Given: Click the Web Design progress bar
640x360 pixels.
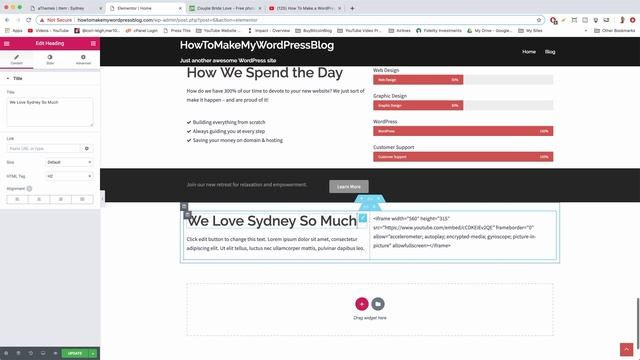Looking at the screenshot, I should click(463, 80).
